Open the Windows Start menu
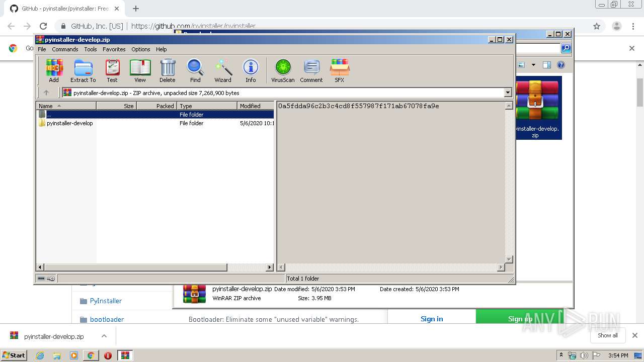644x362 pixels. click(x=14, y=355)
